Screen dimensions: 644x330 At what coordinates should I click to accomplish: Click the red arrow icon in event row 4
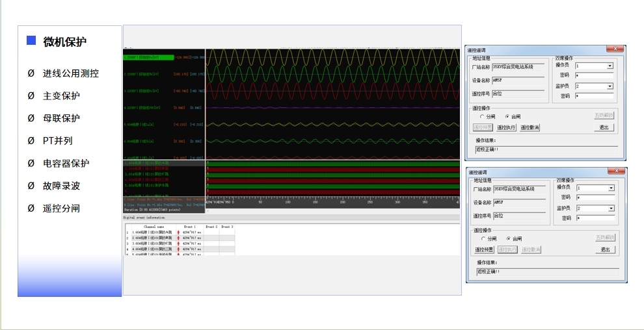pos(178,249)
